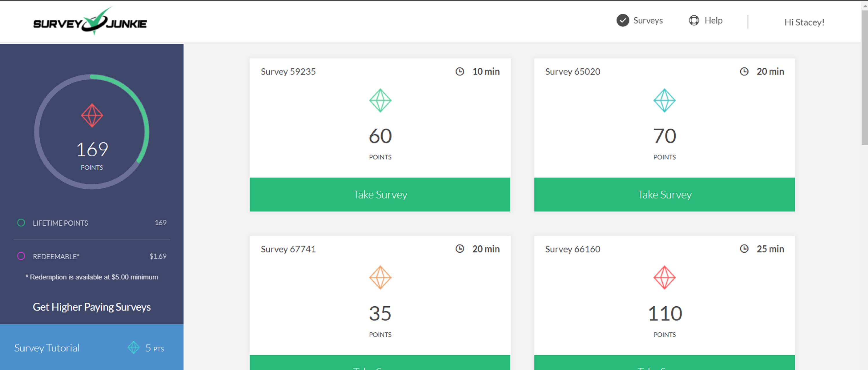Click the green diamond on Survey 59235

(x=380, y=100)
